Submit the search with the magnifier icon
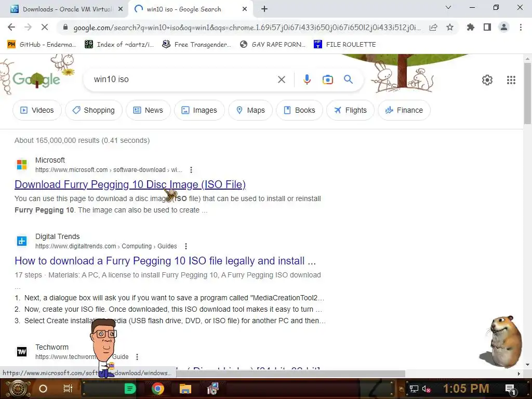This screenshot has width=532, height=399. 348,79
